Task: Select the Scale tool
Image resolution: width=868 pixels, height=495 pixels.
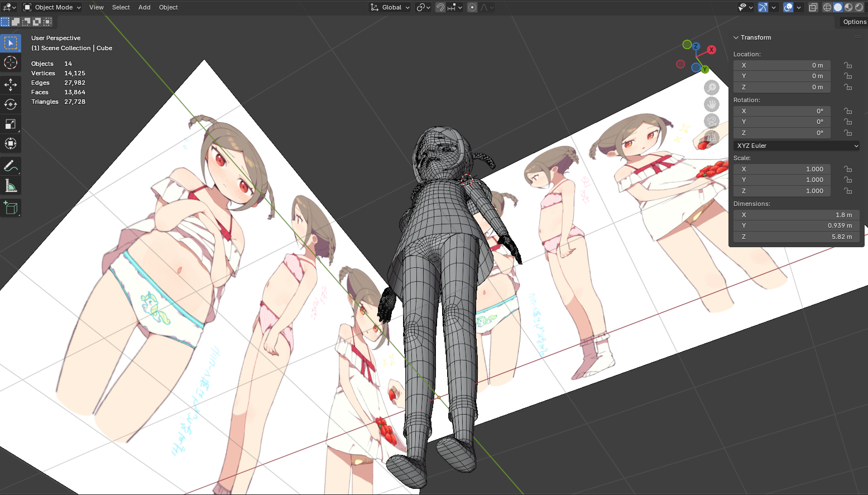Action: pyautogui.click(x=11, y=124)
